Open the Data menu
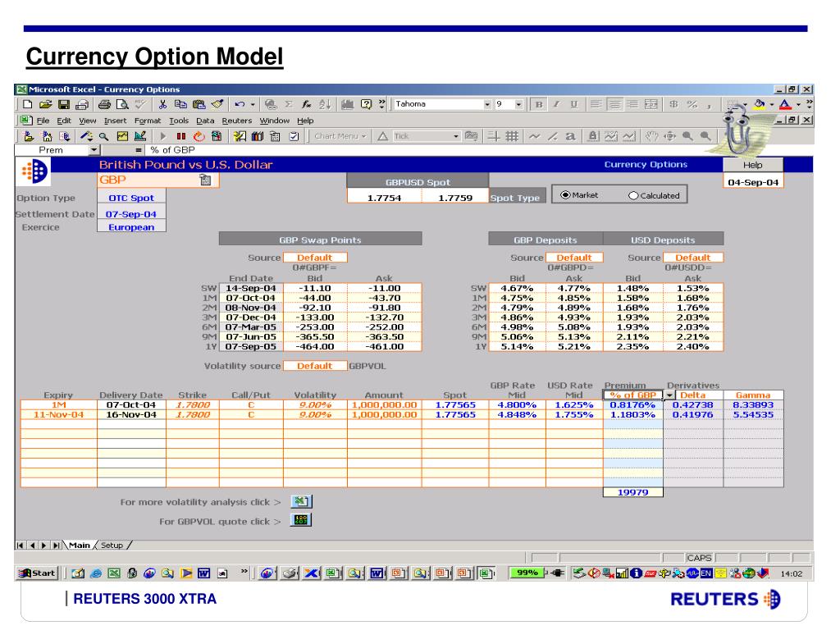840x630 pixels. (x=205, y=121)
